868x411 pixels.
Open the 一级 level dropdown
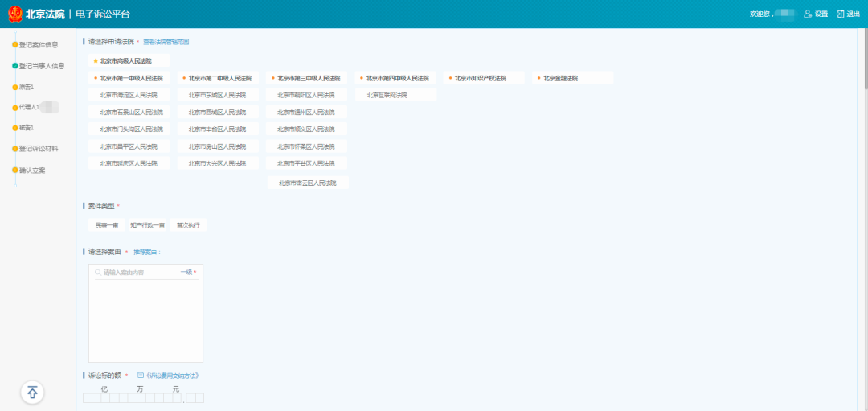click(188, 273)
